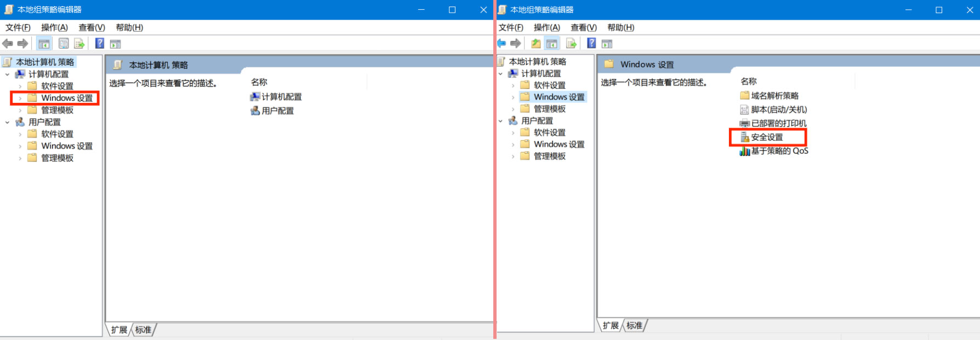Viewport: 980px width, 340px height.
Task: Select 软件设置 label under 用户配置 in left tree
Action: point(58,134)
